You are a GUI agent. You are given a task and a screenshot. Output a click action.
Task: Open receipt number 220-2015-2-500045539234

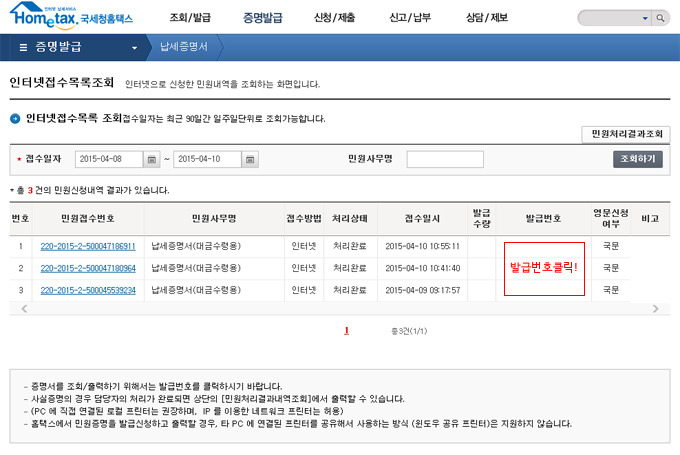pos(88,290)
